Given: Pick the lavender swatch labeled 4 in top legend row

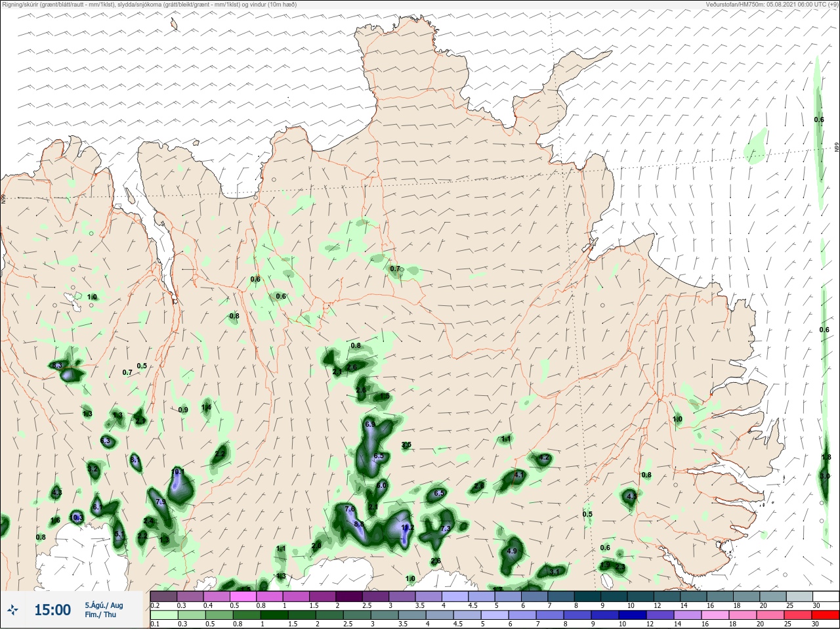Looking at the screenshot, I should (x=456, y=596).
